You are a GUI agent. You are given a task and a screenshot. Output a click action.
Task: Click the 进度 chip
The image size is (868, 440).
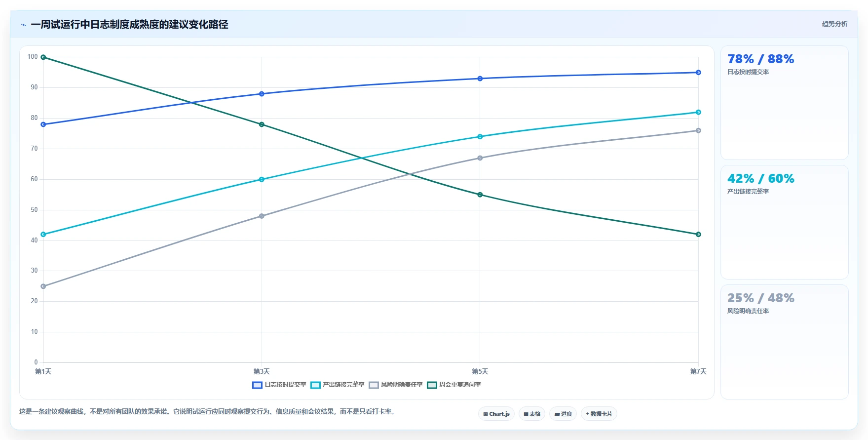coord(563,414)
